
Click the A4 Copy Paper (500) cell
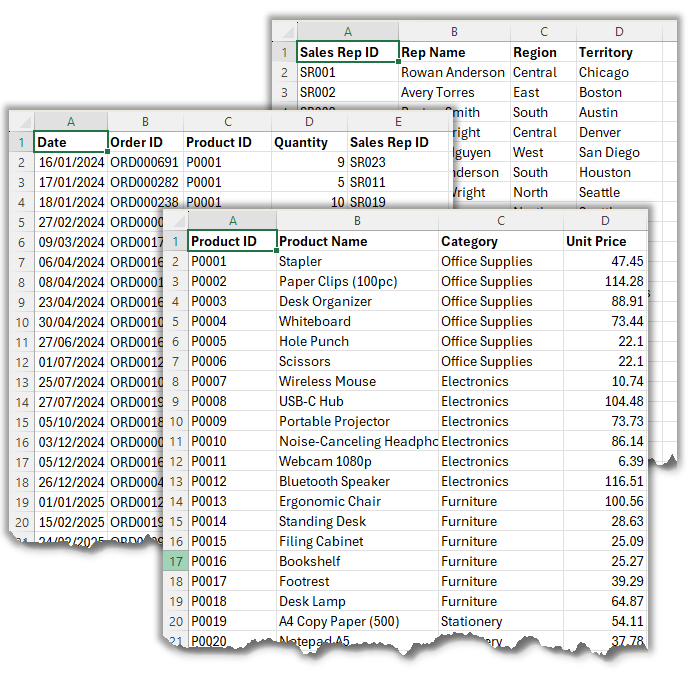point(358,621)
